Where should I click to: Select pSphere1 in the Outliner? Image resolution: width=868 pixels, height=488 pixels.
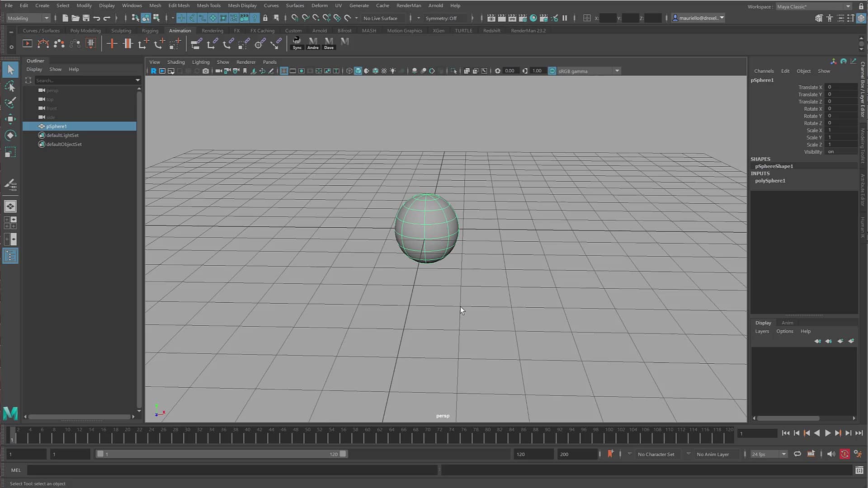click(x=80, y=127)
